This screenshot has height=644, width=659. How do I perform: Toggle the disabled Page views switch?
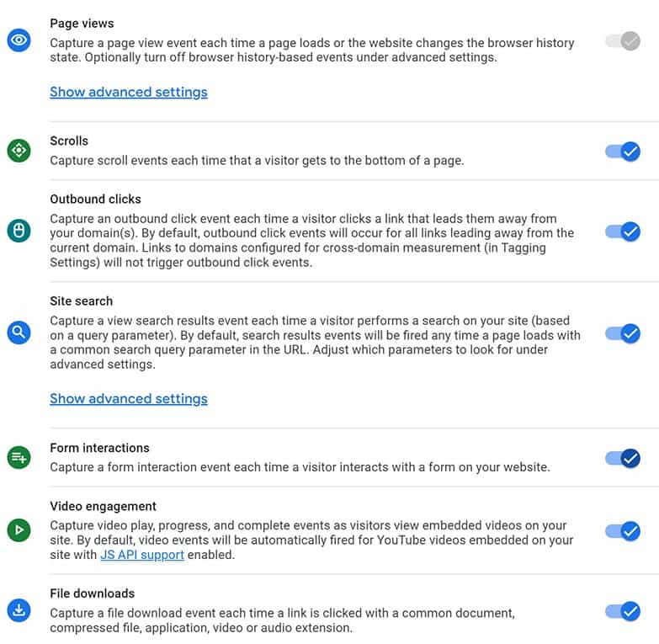(x=623, y=40)
